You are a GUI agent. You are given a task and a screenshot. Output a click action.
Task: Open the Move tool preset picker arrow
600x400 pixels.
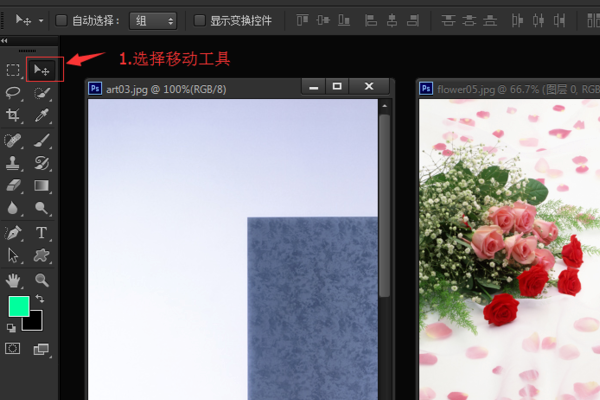[x=40, y=20]
